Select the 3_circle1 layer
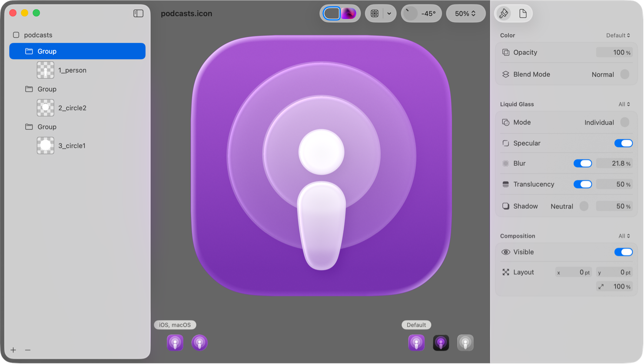644x364 pixels. [72, 146]
